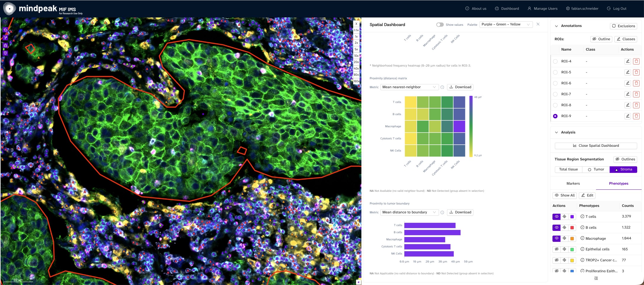Image resolution: width=644 pixels, height=285 pixels.
Task: Select the ROI-4 radio button
Action: click(x=555, y=61)
